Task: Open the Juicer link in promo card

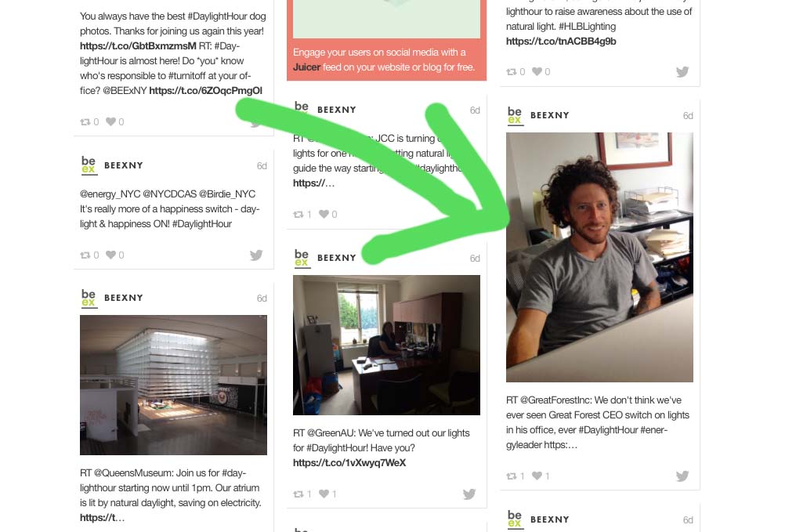Action: pos(306,67)
